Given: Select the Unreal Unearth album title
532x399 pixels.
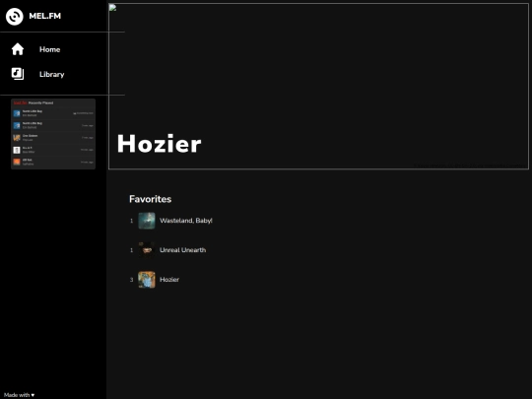Looking at the screenshot, I should pos(182,250).
